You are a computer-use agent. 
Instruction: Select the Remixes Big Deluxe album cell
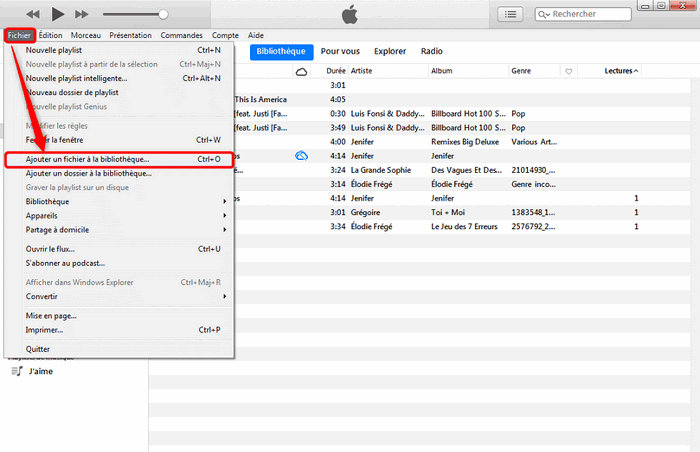click(x=465, y=142)
